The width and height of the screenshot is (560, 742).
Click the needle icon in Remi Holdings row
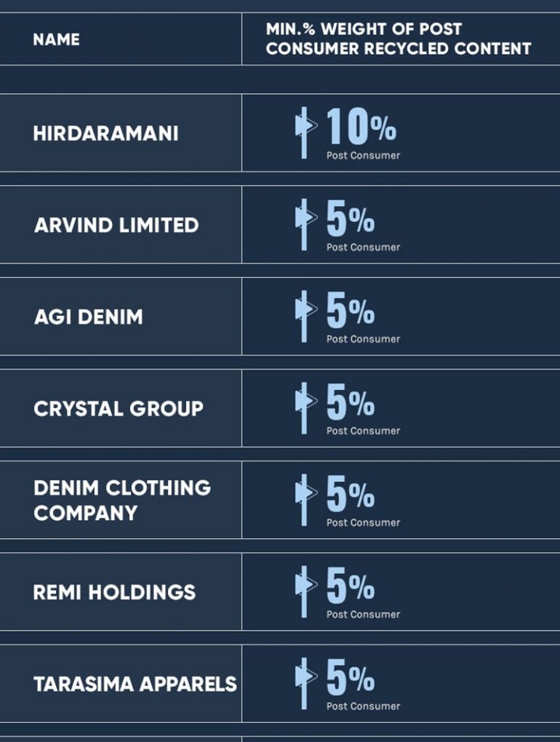coord(305,591)
